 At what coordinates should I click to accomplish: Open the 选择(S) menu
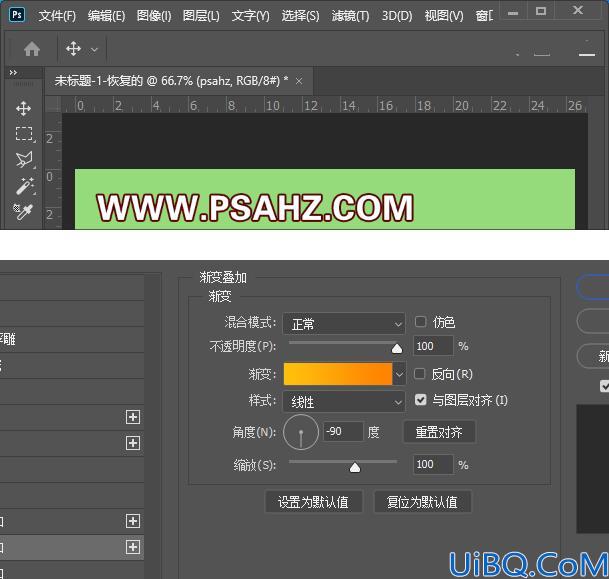click(301, 16)
